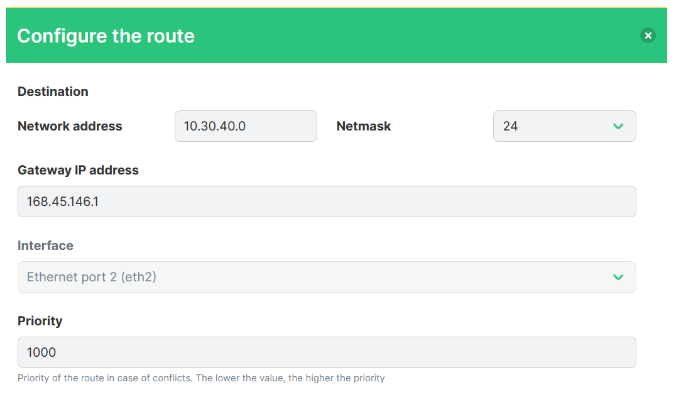
Task: Click the Interface dropdown chevron arrow
Action: tap(618, 277)
